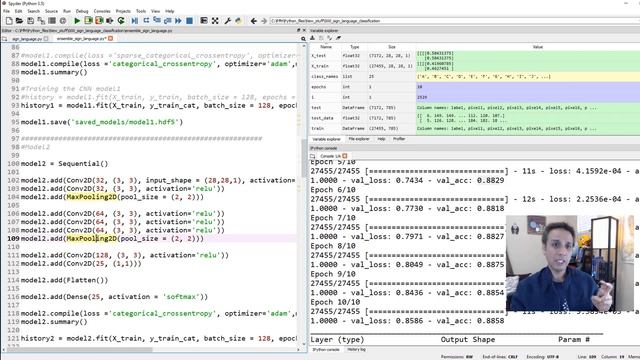Go back with the left arrow in toolbar
This screenshot has width=640, height=360.
253,20
